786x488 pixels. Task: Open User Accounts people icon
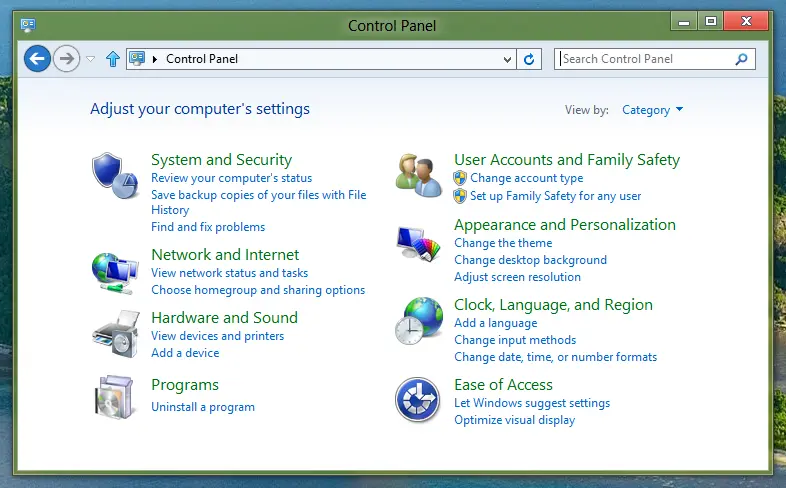[419, 175]
